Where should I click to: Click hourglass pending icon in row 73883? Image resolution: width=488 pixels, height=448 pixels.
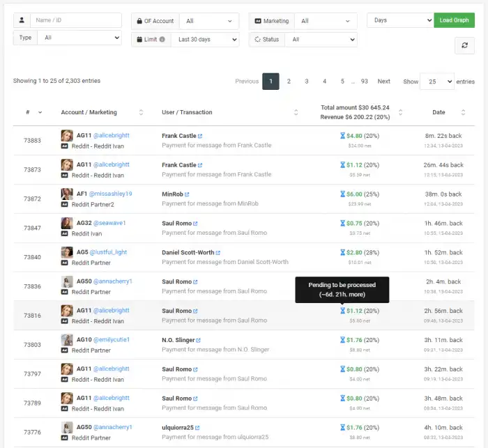tap(342, 136)
